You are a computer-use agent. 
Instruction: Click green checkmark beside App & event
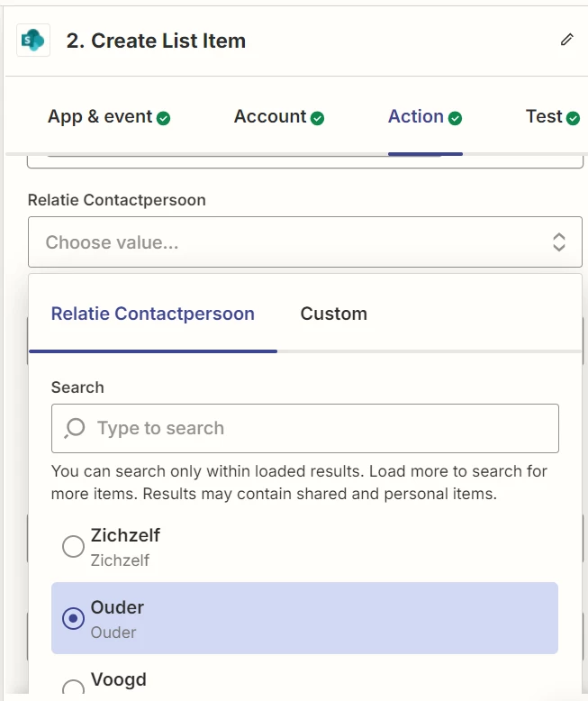click(163, 118)
